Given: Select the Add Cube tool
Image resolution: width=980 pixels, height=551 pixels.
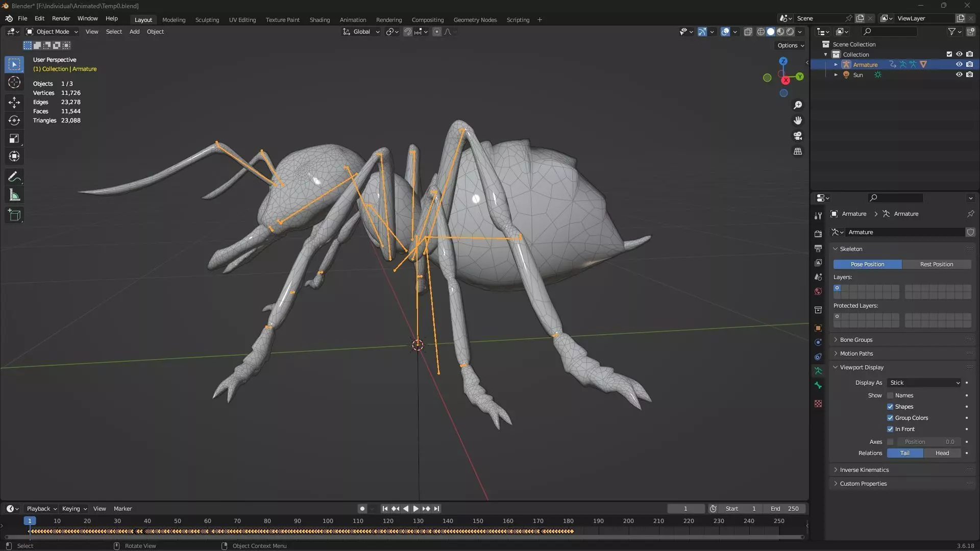Looking at the screenshot, I should click(14, 215).
